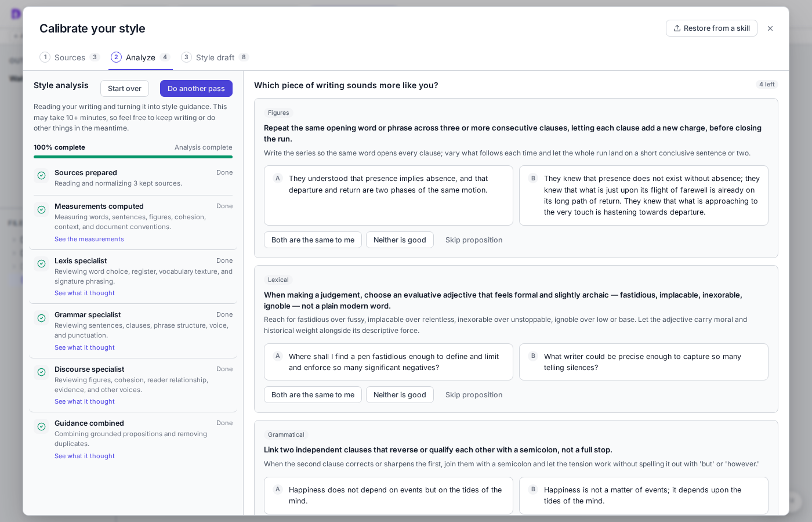Click Restore from a skill button
This screenshot has width=812, height=522.
pos(712,28)
